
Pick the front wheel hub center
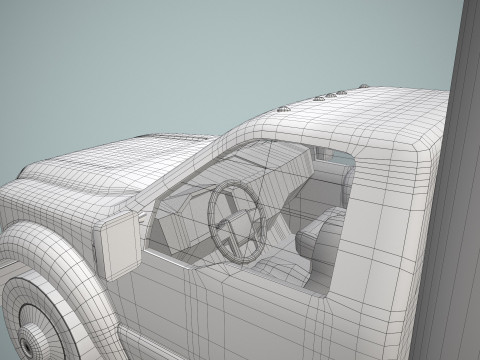[x=27, y=346]
